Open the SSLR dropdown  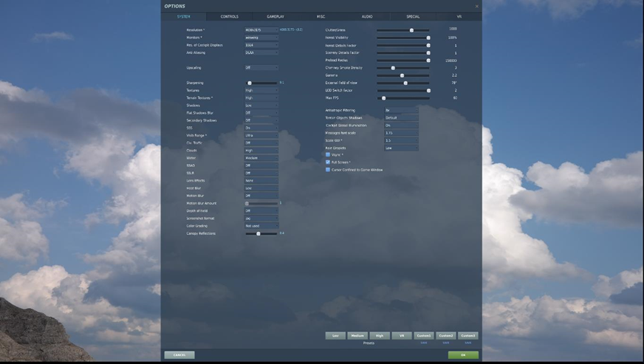coord(261,173)
